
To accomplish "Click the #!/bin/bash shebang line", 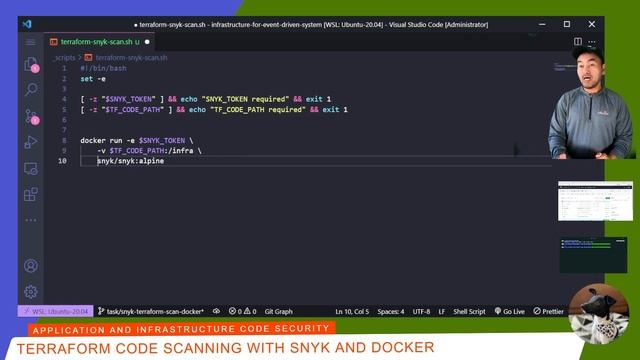I will 103,68.
